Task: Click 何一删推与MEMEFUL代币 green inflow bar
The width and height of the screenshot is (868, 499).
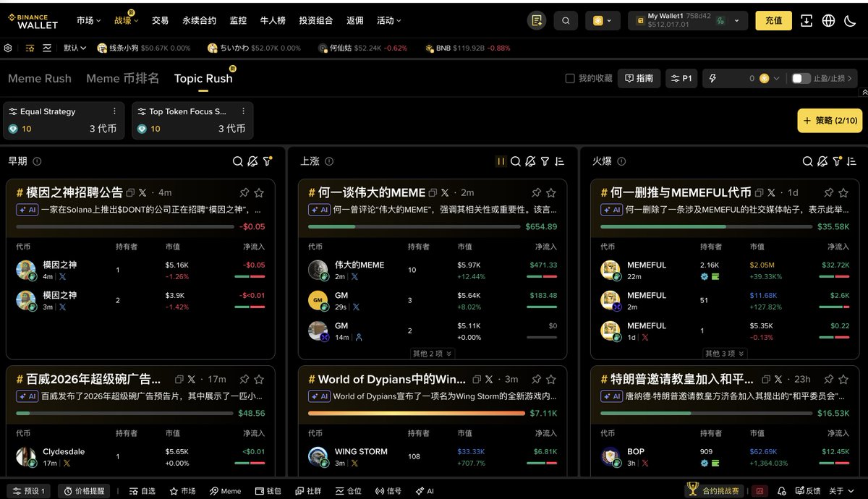Action: tap(706, 226)
